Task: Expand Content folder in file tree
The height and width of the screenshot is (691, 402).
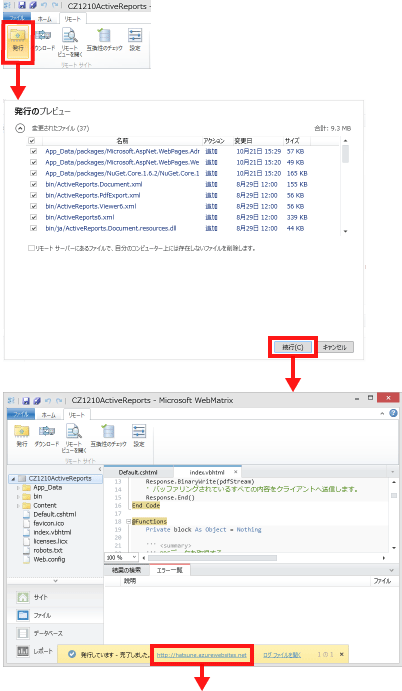Action: tap(18, 505)
